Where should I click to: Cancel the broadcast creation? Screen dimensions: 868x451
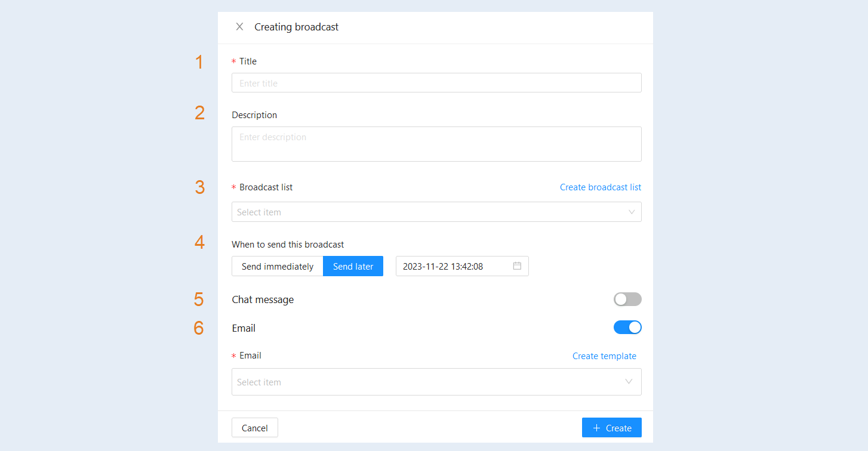[255, 428]
